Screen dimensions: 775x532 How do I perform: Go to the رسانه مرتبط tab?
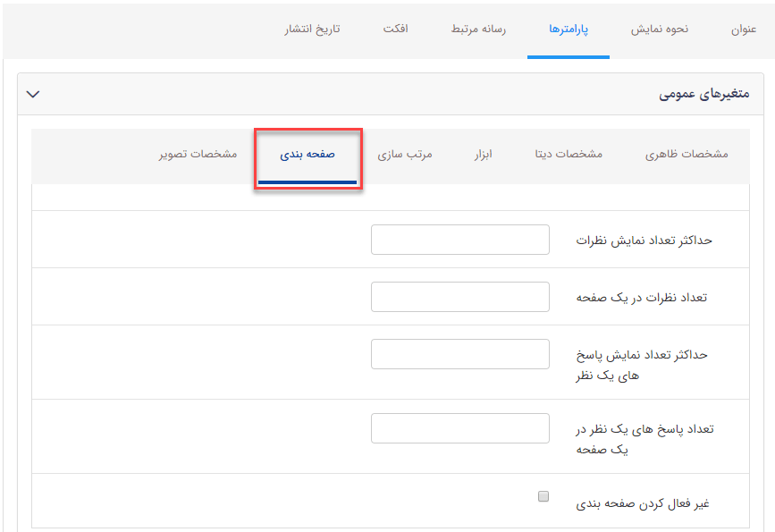click(x=478, y=29)
